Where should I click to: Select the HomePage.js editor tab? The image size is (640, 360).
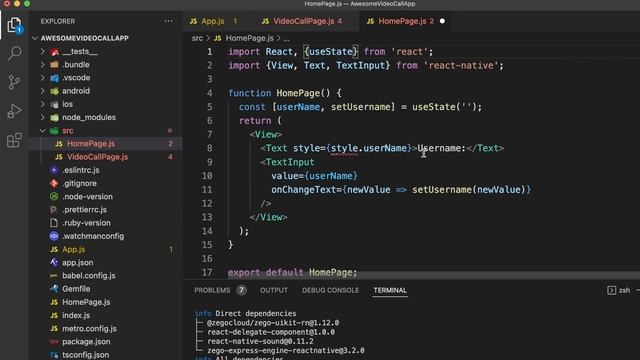(406, 21)
